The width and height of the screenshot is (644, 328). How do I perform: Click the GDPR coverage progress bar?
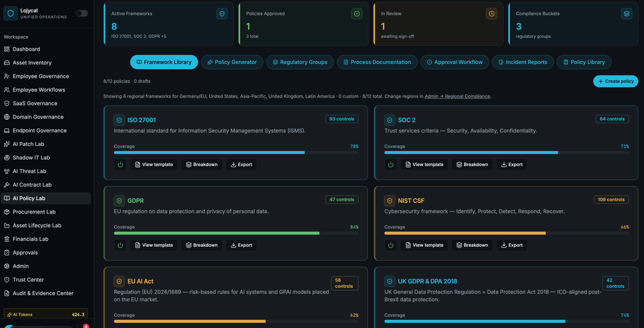(236, 233)
